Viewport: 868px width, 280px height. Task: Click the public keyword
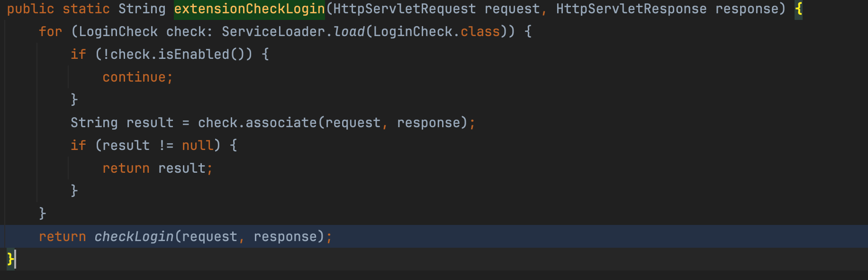point(31,9)
